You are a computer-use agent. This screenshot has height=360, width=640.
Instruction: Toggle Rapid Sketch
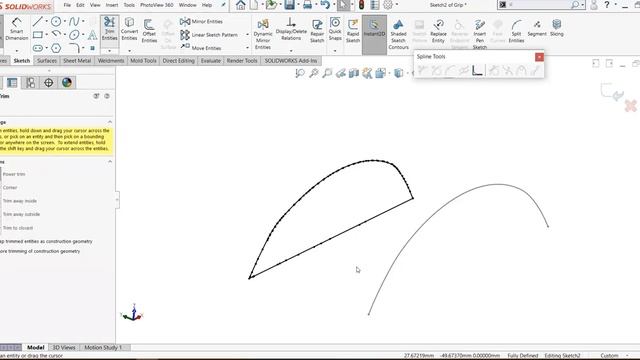coord(353,31)
